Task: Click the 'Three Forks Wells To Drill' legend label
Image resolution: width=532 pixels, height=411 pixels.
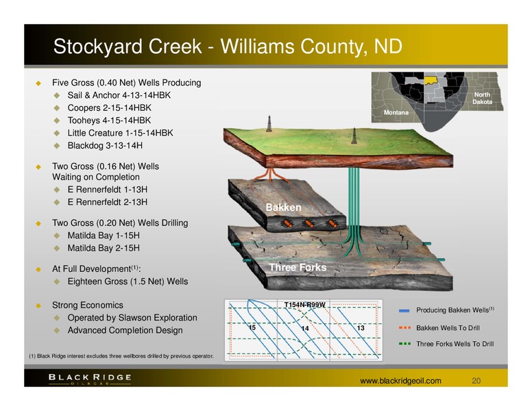Action: (455, 344)
